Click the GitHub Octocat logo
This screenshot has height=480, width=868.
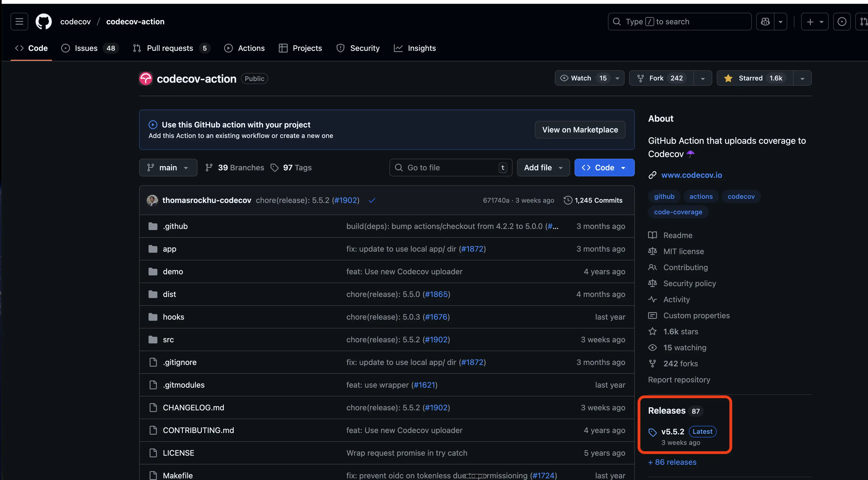(44, 22)
